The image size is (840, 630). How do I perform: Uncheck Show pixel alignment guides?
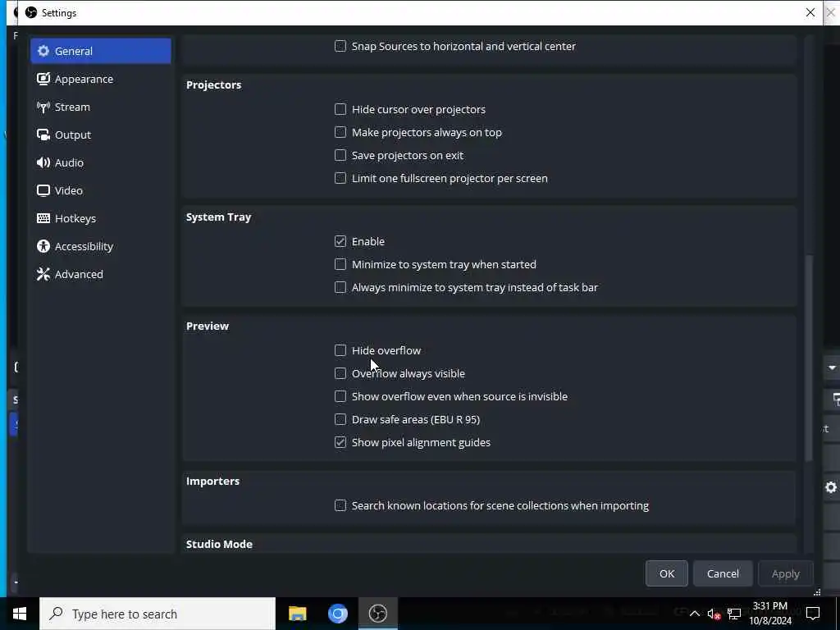coord(340,442)
